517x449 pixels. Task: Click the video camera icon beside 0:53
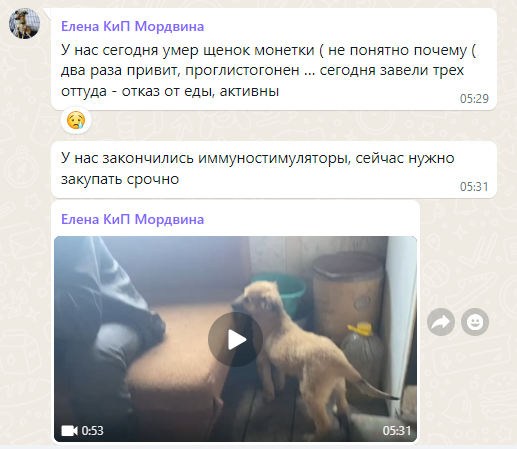[x=69, y=430]
